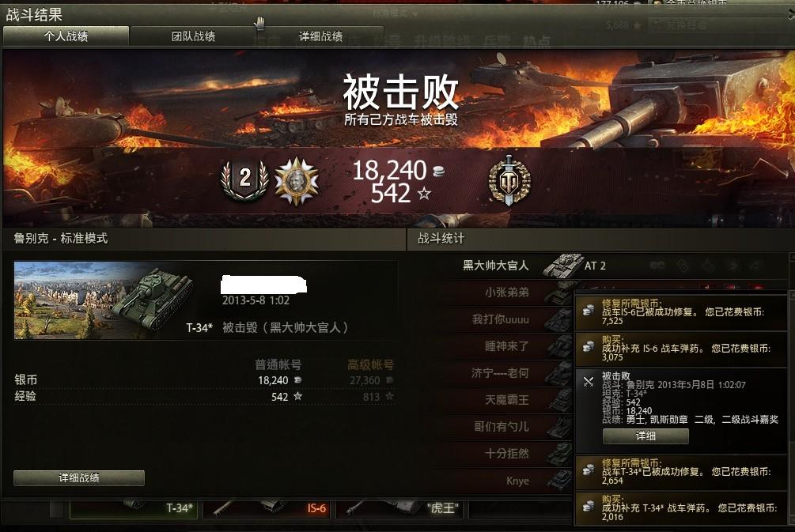Select player 黑大帅大官人 in stats list
The image size is (795, 532).
495,266
